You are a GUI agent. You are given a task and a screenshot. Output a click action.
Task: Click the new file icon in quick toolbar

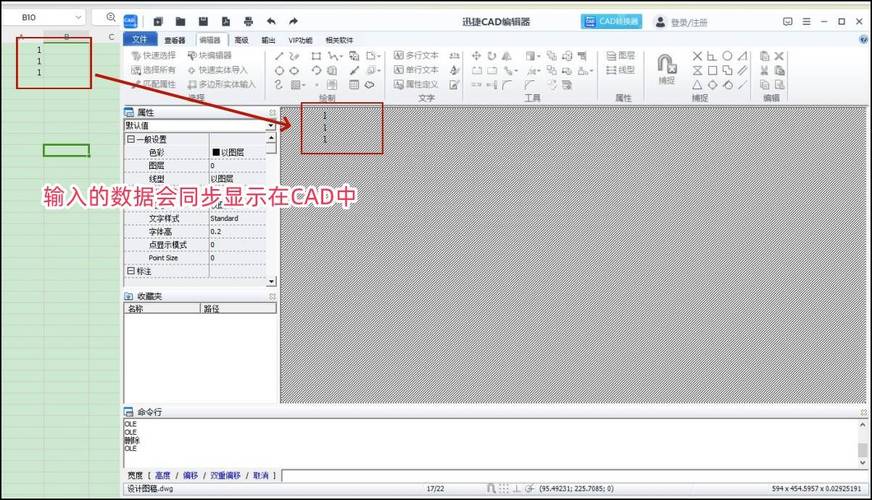[158, 22]
